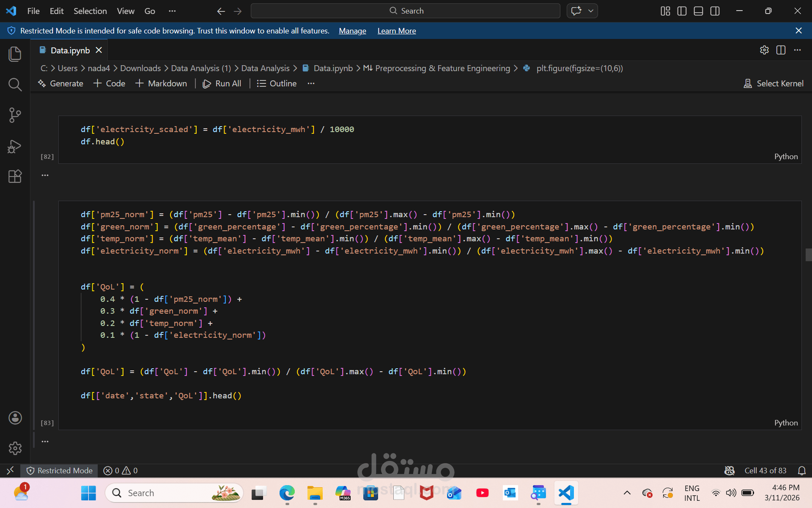Toggle the bottom Panel layout
Screen dimensions: 812x508
[698, 11]
